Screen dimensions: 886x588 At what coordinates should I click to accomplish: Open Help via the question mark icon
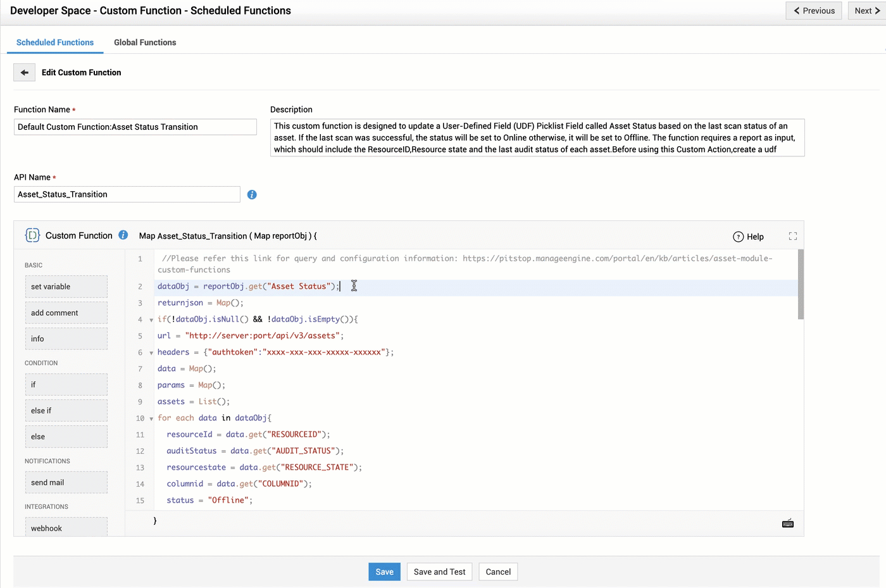click(x=738, y=237)
